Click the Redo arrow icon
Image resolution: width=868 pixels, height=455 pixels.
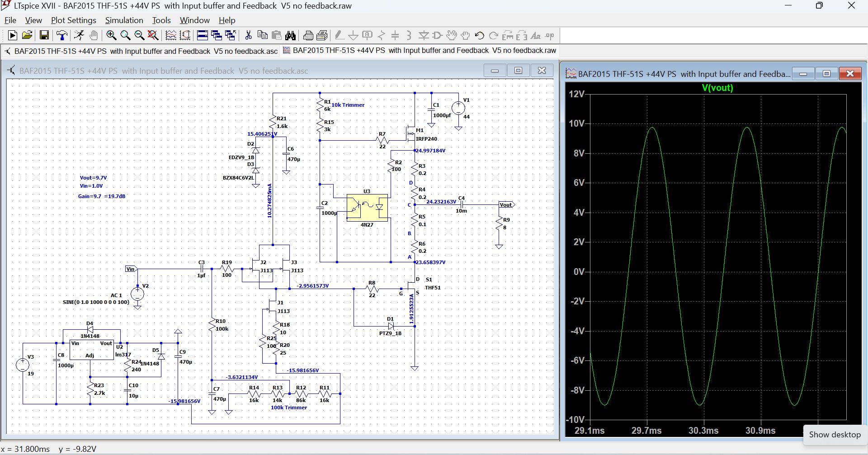494,35
